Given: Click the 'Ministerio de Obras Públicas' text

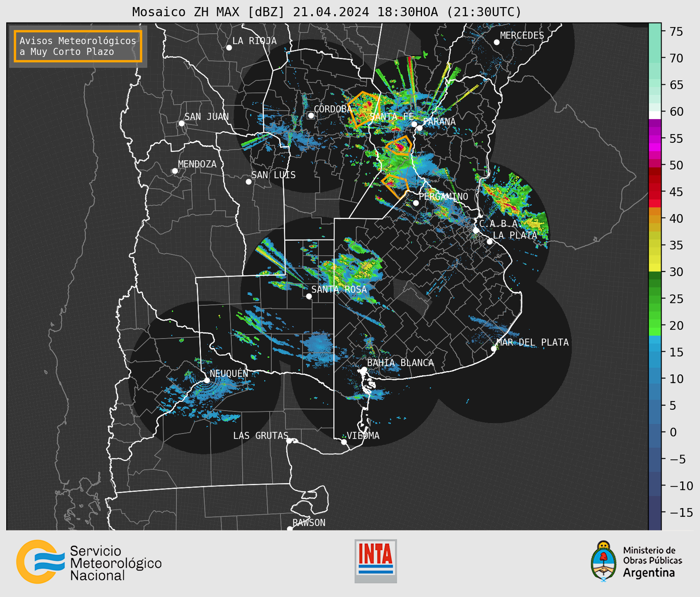Looking at the screenshot, I should point(652,555).
